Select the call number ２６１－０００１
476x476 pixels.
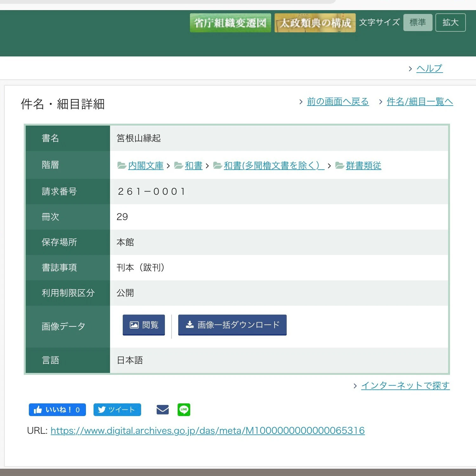pyautogui.click(x=152, y=192)
